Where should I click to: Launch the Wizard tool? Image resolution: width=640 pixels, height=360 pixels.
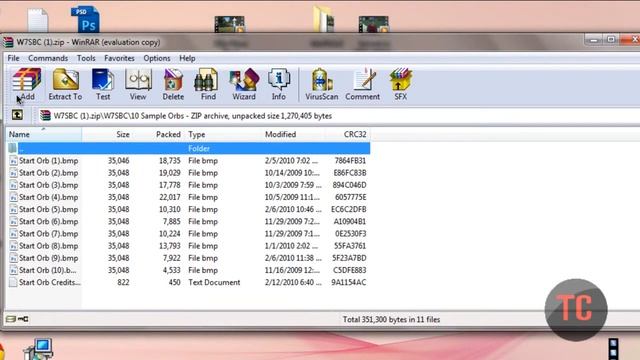(244, 84)
